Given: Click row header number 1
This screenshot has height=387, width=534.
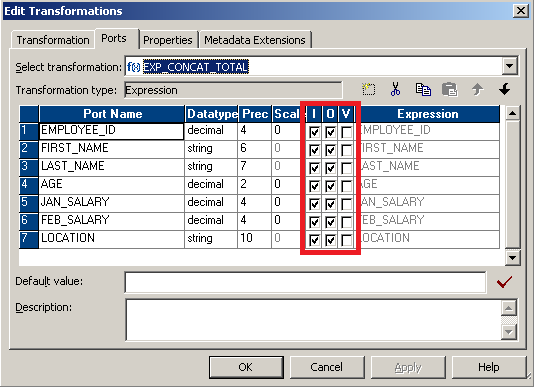Looking at the screenshot, I should pos(29,131).
